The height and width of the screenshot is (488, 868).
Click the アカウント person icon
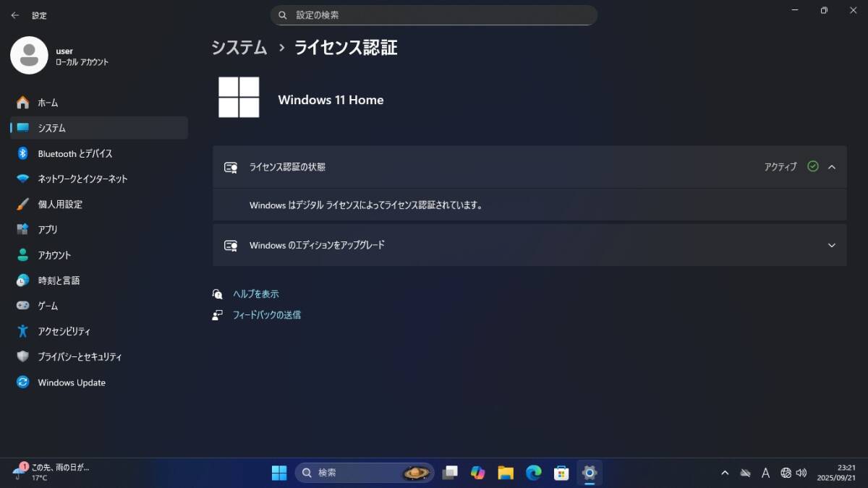pyautogui.click(x=23, y=255)
